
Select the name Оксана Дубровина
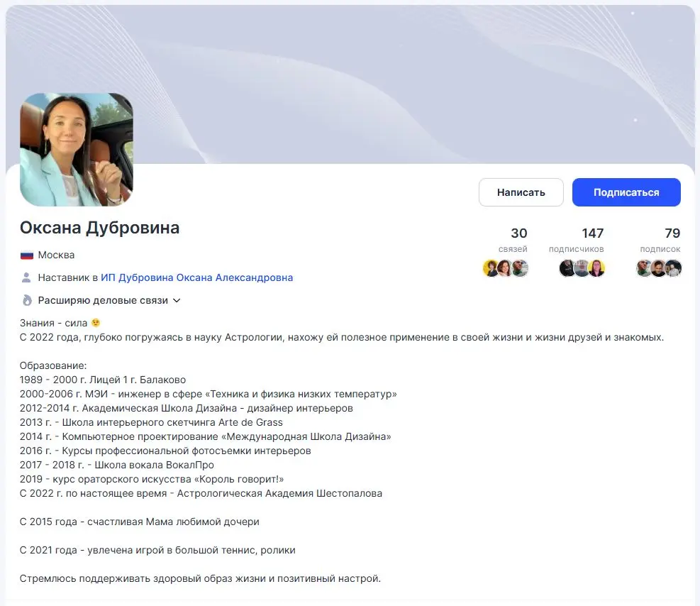99,228
